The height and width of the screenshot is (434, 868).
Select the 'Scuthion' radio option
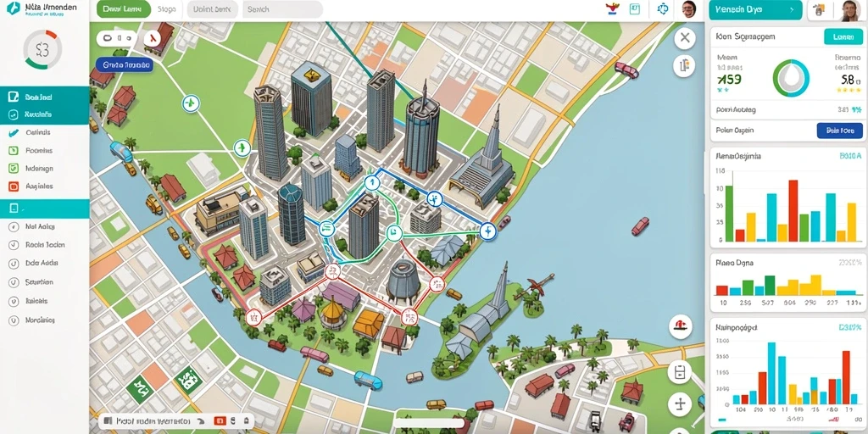click(x=13, y=282)
